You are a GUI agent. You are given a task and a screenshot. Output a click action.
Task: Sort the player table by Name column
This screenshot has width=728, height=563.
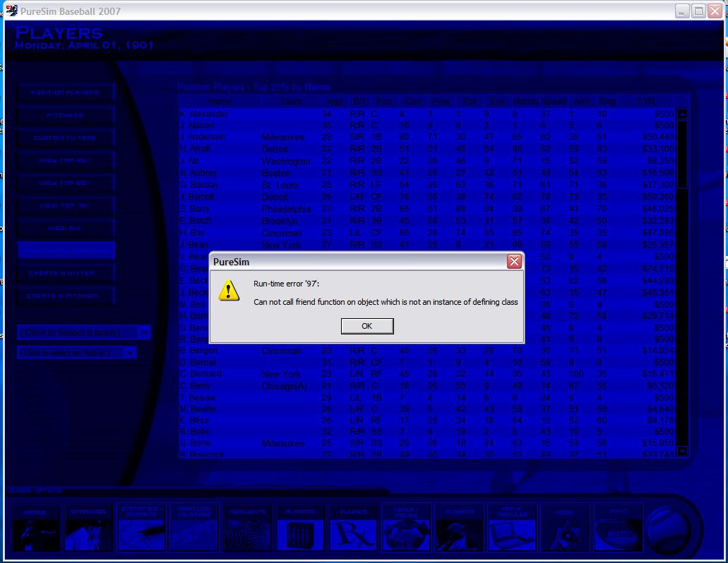coord(220,102)
